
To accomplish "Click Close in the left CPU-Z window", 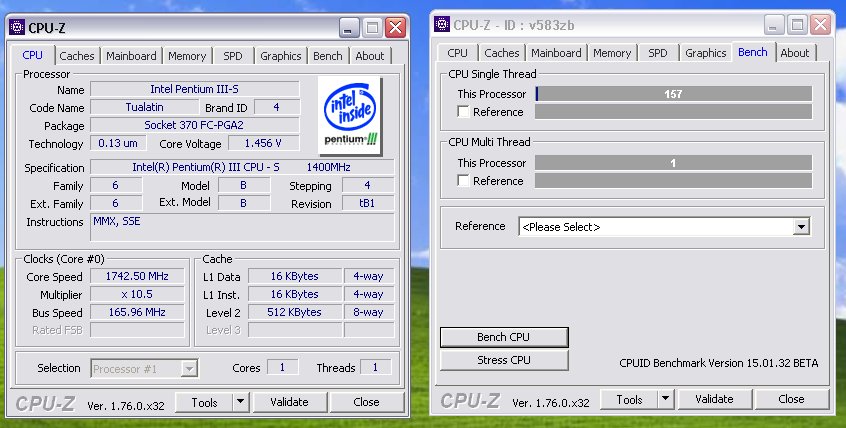I will (x=366, y=402).
